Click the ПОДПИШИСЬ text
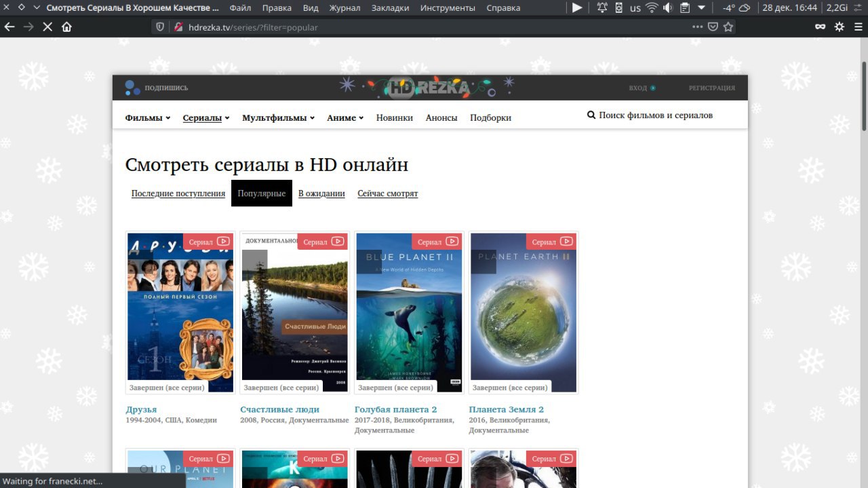Screen dimensions: 868x488 coord(166,88)
